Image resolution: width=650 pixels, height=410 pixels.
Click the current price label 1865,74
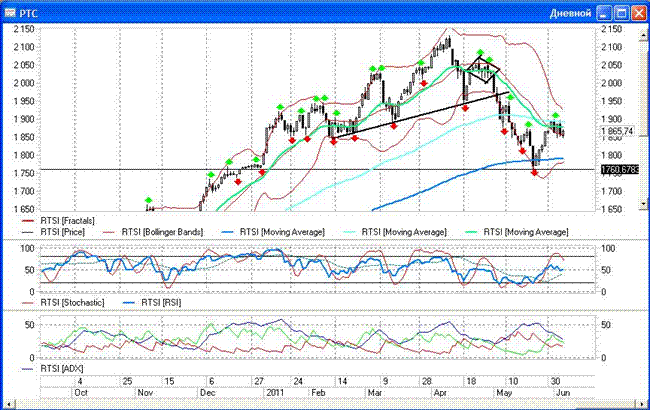[618, 131]
